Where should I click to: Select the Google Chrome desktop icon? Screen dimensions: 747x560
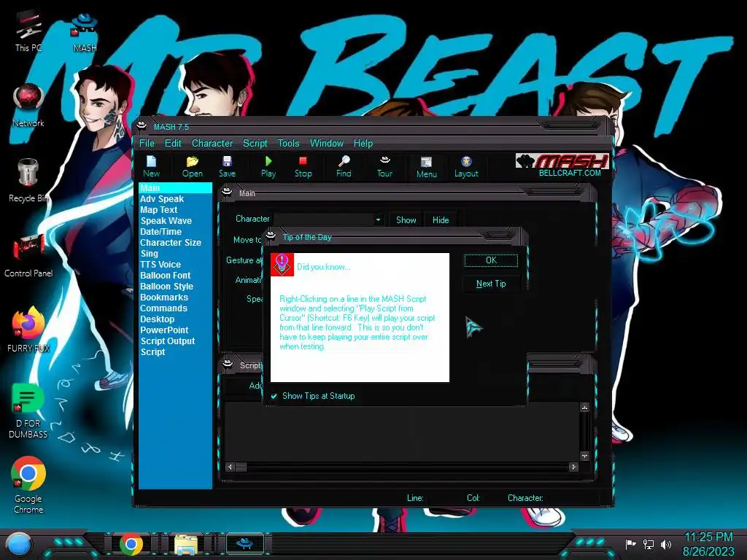pyautogui.click(x=28, y=485)
